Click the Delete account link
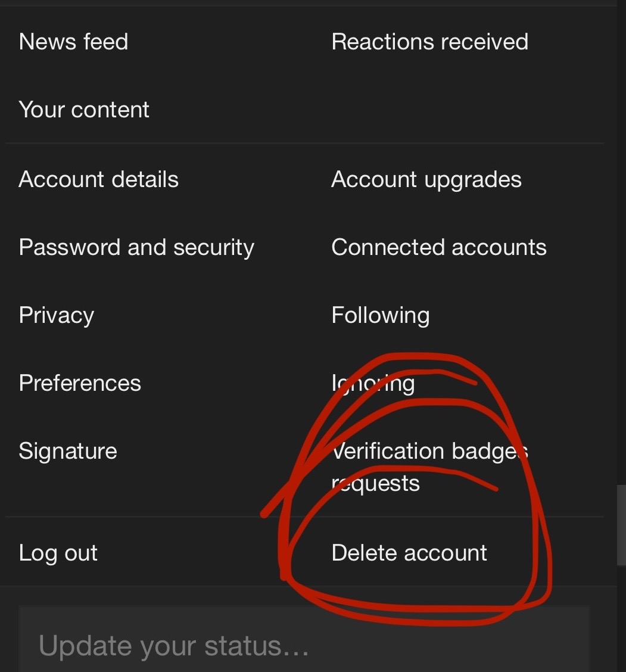626x672 pixels. pyautogui.click(x=409, y=553)
